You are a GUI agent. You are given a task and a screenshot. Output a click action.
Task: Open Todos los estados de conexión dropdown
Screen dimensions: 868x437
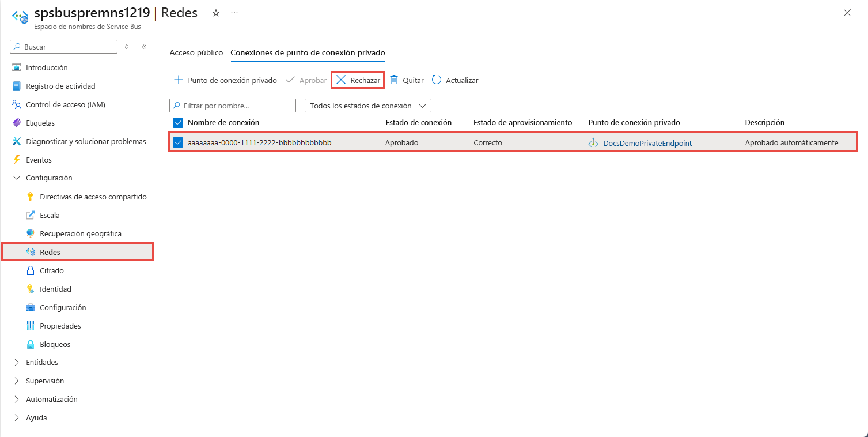367,106
